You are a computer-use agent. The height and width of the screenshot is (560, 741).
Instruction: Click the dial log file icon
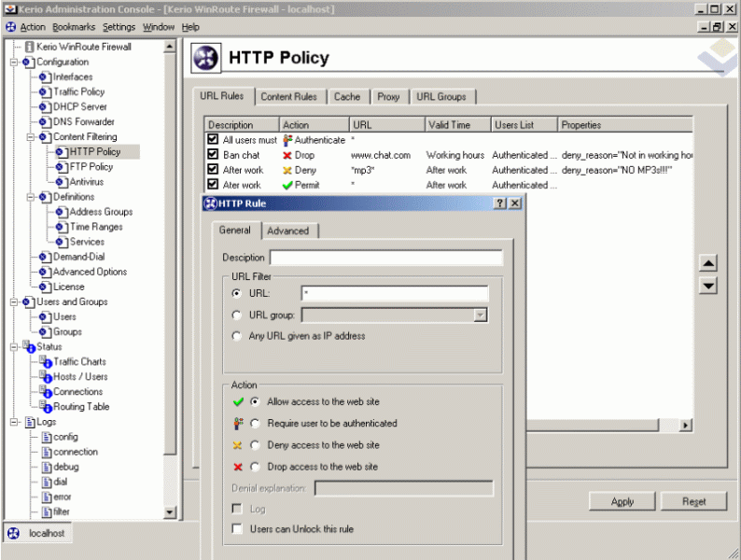click(47, 482)
